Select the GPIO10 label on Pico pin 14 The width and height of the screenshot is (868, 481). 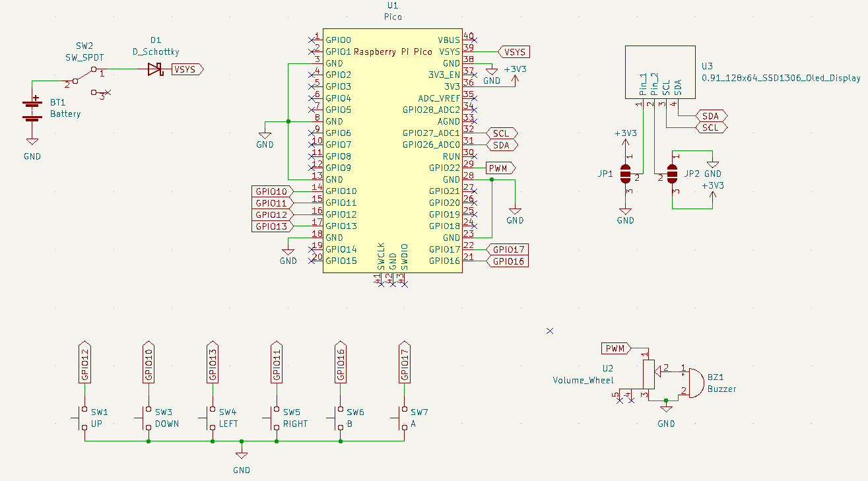click(272, 191)
